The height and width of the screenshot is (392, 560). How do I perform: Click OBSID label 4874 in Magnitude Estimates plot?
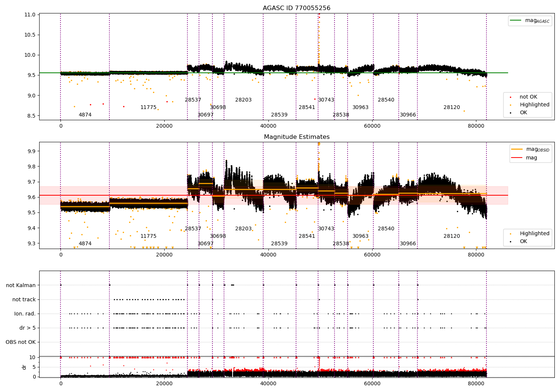(x=85, y=243)
